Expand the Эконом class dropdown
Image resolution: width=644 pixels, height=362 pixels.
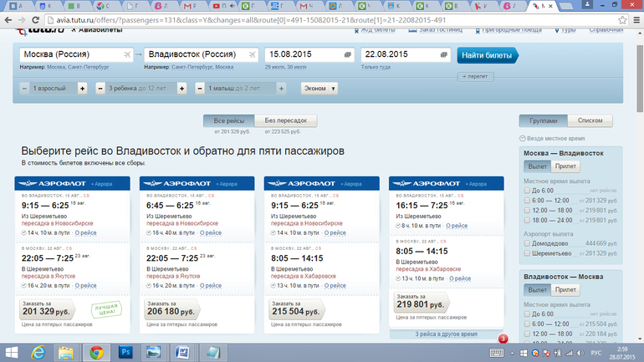319,88
